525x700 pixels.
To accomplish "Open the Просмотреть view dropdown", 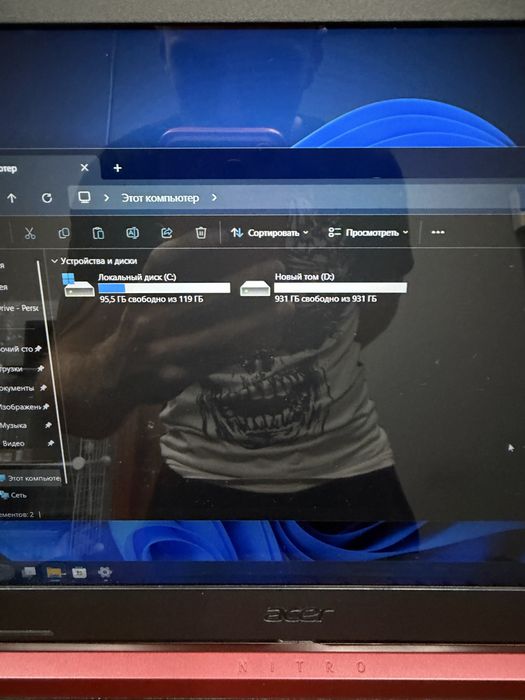I will (368, 233).
